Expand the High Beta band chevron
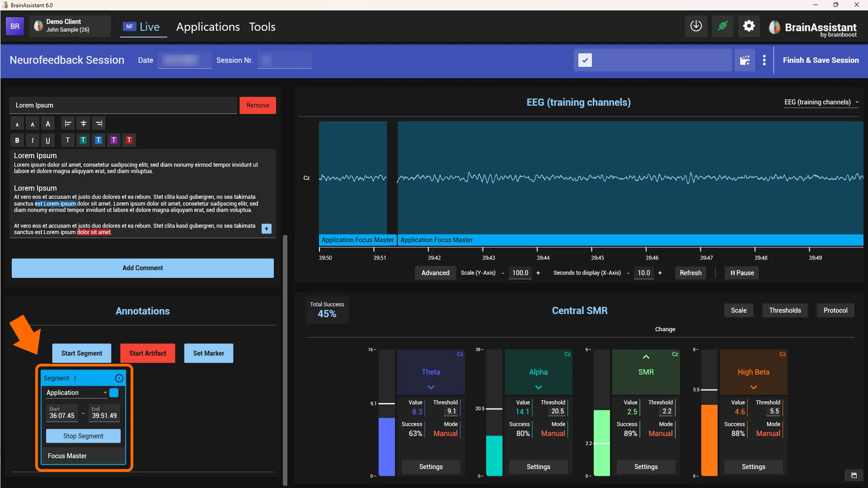This screenshot has height=488, width=868. pyautogui.click(x=754, y=387)
